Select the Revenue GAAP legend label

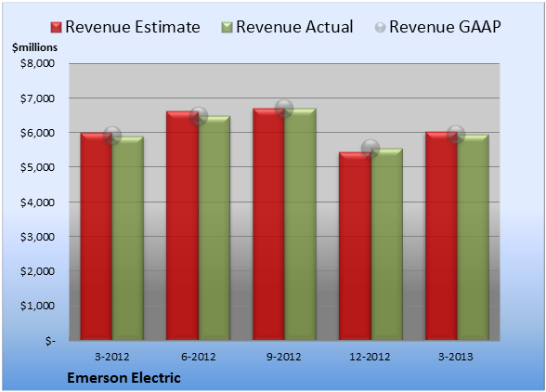445,27
